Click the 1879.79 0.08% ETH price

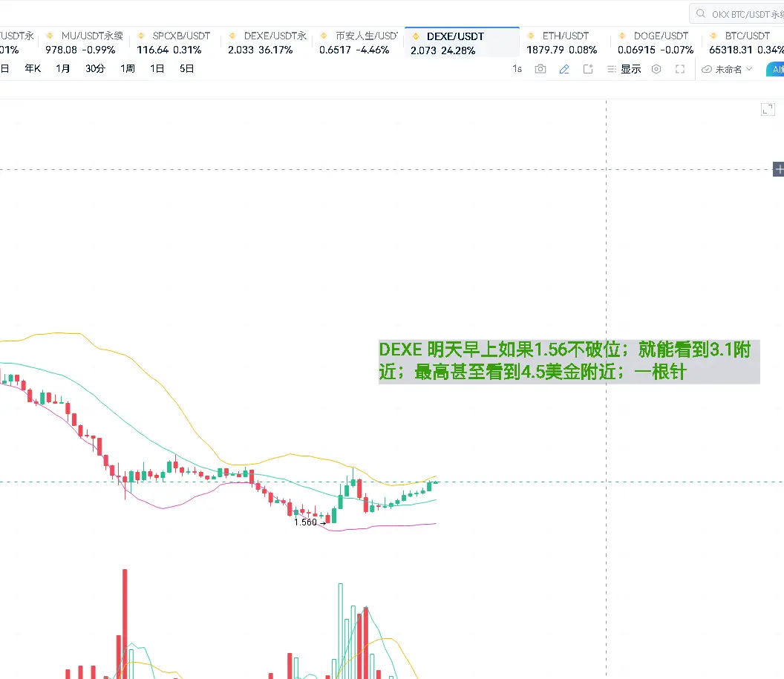click(x=561, y=50)
